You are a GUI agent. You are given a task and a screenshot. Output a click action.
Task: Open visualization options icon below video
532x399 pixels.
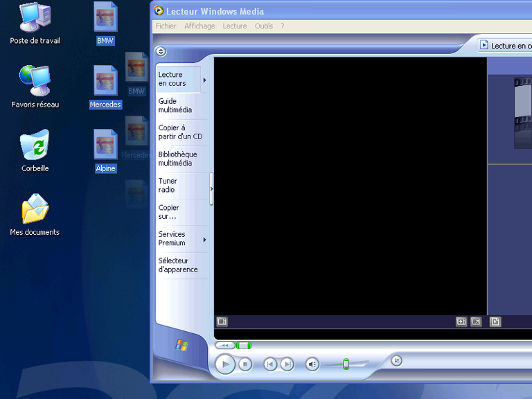pos(222,321)
